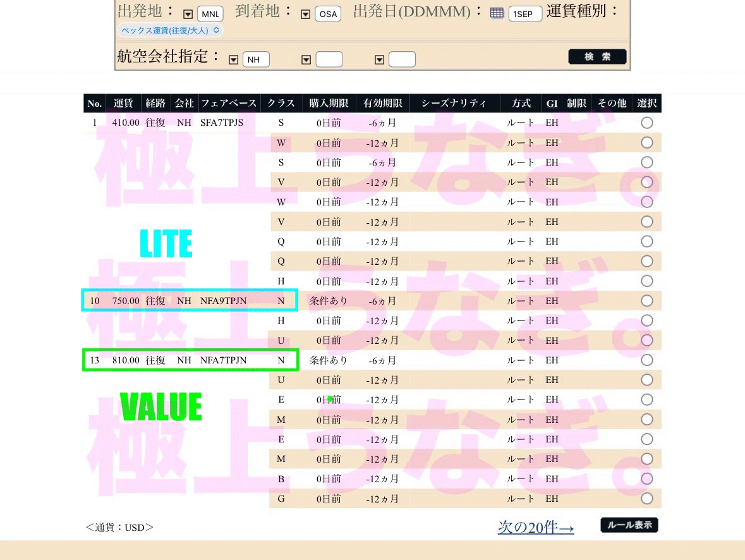Screen dimensions: 745x560
Task: Open the 到着地 airport dropdown arrow
Action: coord(305,15)
